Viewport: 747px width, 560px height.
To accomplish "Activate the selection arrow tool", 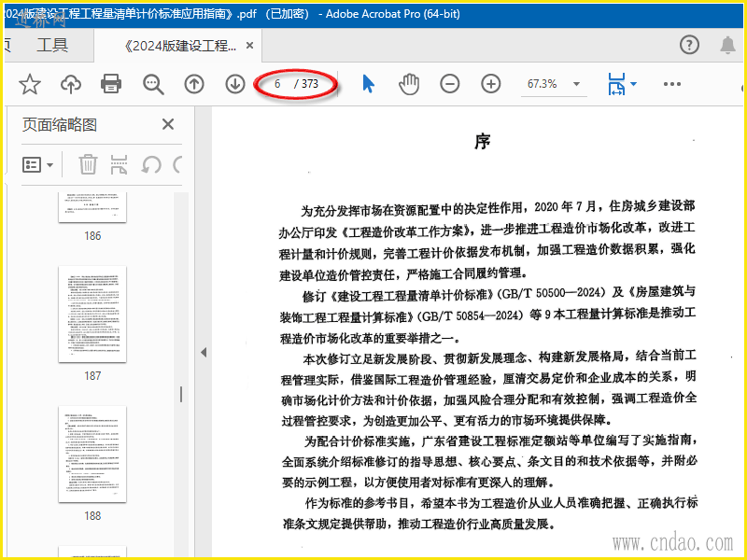I will pos(368,84).
